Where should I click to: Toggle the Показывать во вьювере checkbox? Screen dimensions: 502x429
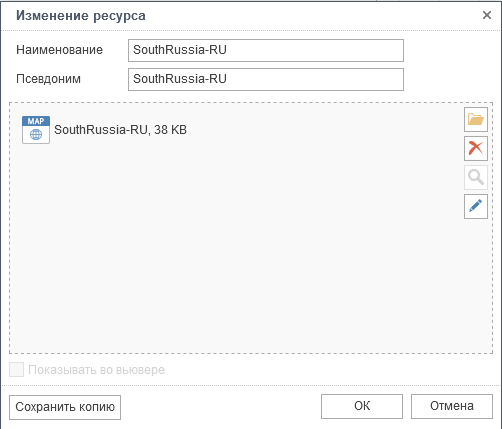click(16, 370)
